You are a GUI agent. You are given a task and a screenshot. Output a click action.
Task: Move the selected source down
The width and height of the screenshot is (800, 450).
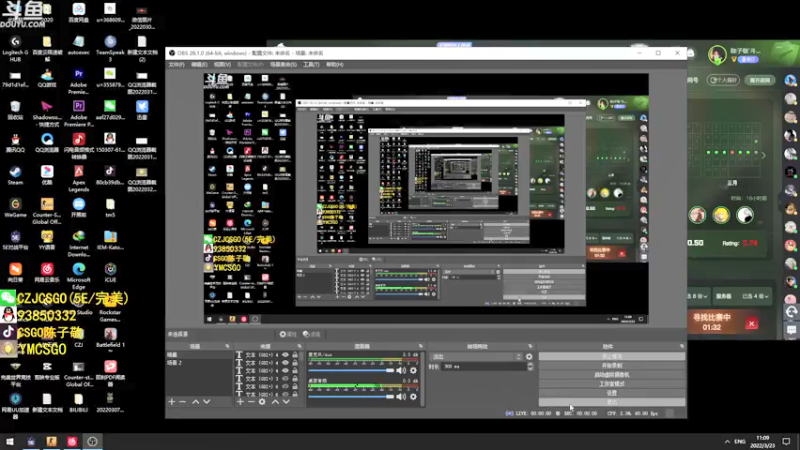(x=286, y=402)
